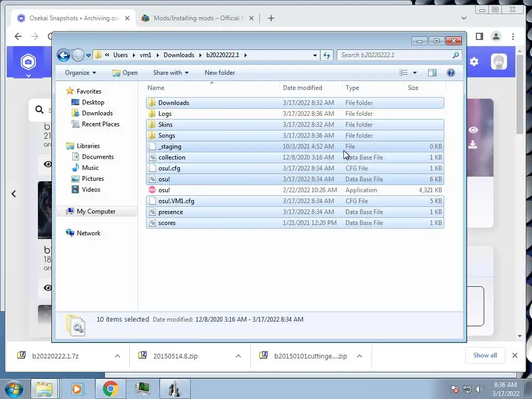Open the Explorer help icon
The height and width of the screenshot is (399, 532).
pos(450,73)
